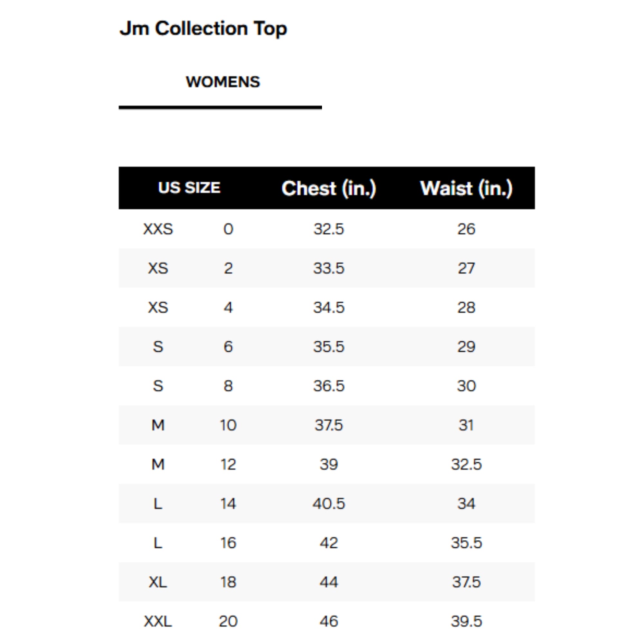Click the Waist (in.) column header
The width and height of the screenshot is (644, 644).
click(466, 188)
